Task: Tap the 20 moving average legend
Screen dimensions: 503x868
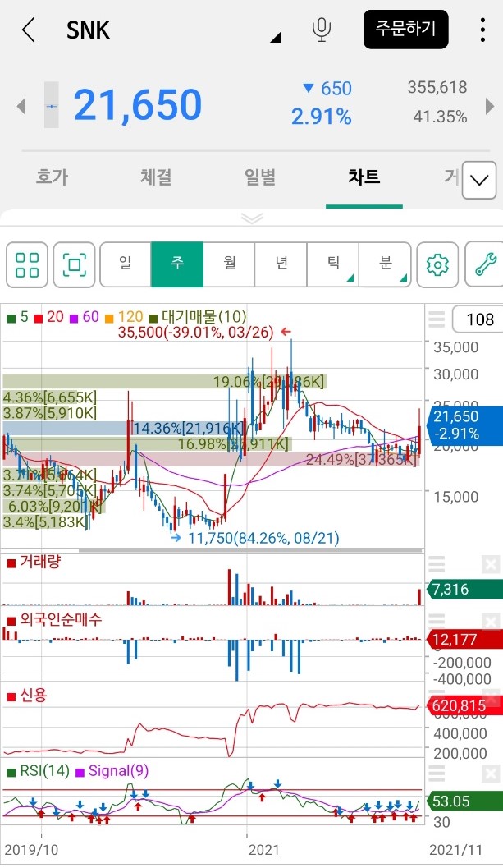Action: pos(49,317)
